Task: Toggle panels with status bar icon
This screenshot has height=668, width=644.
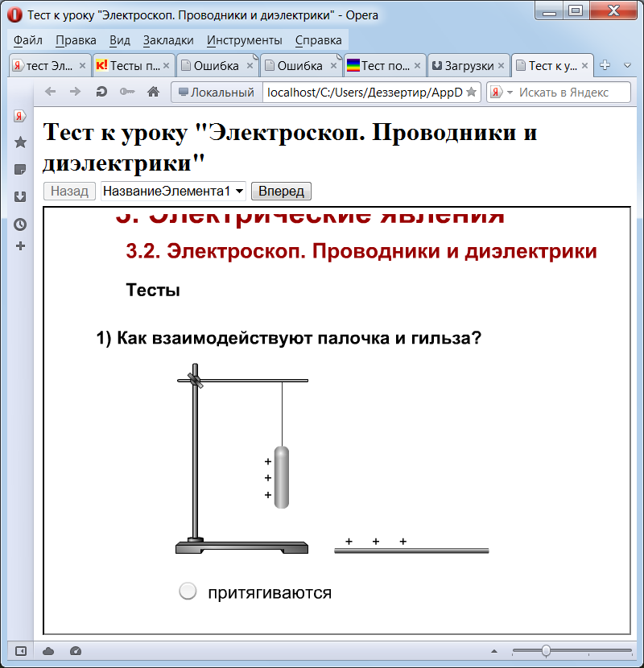Action: pyautogui.click(x=20, y=651)
